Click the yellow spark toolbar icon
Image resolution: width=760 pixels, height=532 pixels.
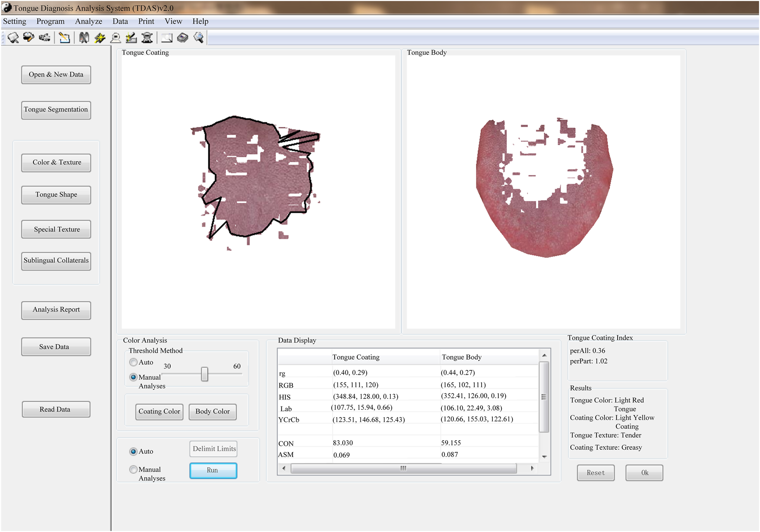click(x=100, y=38)
